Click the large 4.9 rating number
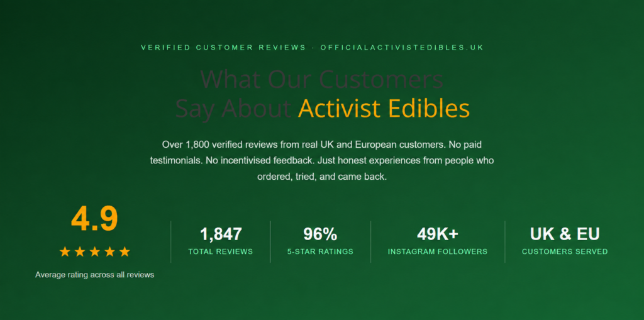 pos(94,219)
